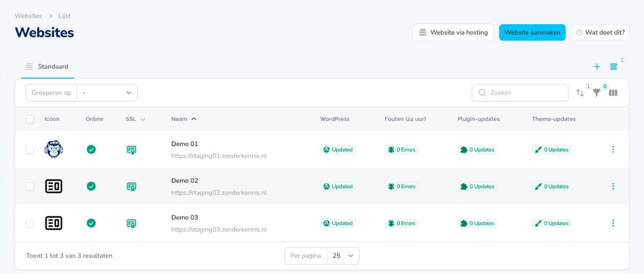Click the Fouten (24 uur) column header
The image size is (644, 274).
click(405, 119)
